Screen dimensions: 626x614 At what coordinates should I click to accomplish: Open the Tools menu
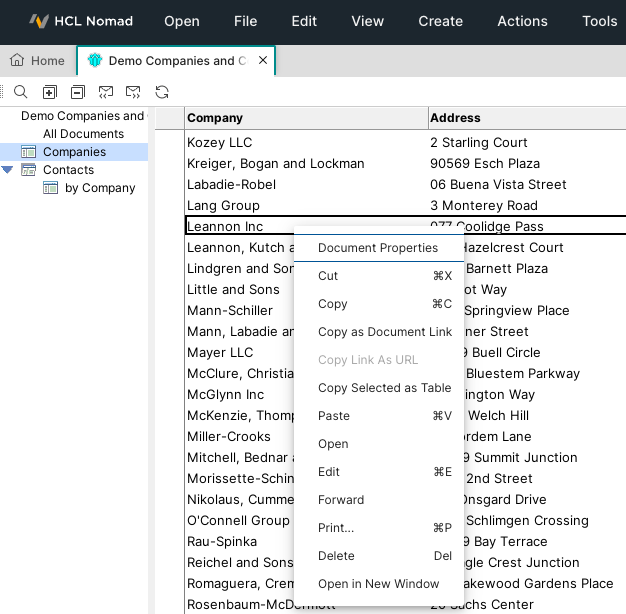(600, 21)
